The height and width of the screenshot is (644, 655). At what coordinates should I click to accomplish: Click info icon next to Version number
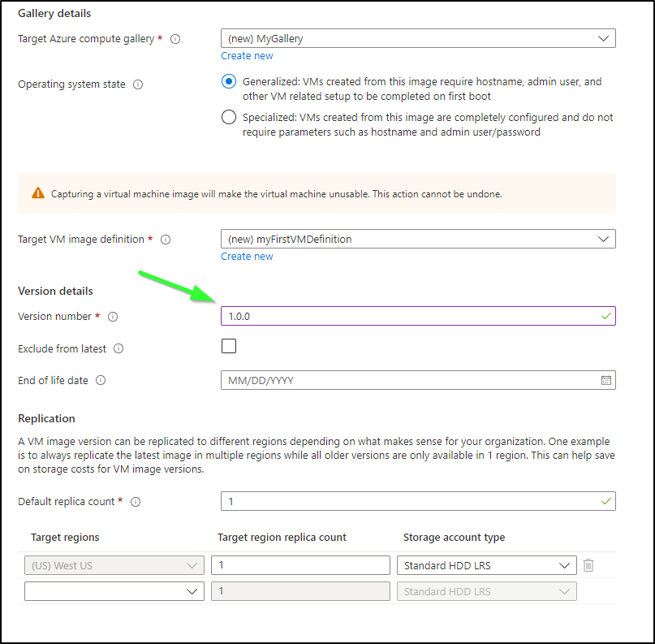[x=113, y=317]
